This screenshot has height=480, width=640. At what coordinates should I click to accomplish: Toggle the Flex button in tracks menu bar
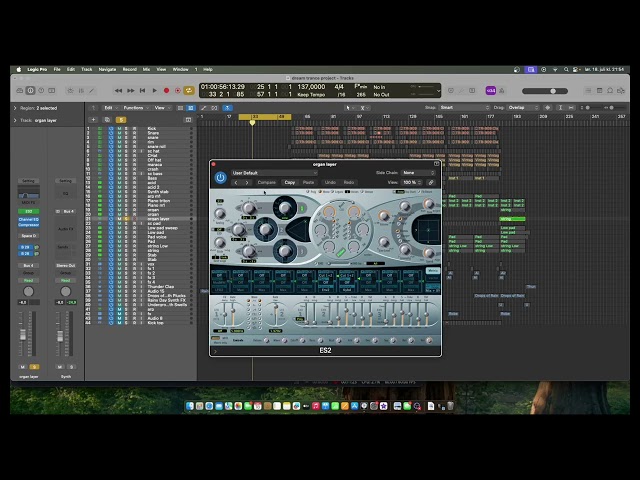coord(214,108)
